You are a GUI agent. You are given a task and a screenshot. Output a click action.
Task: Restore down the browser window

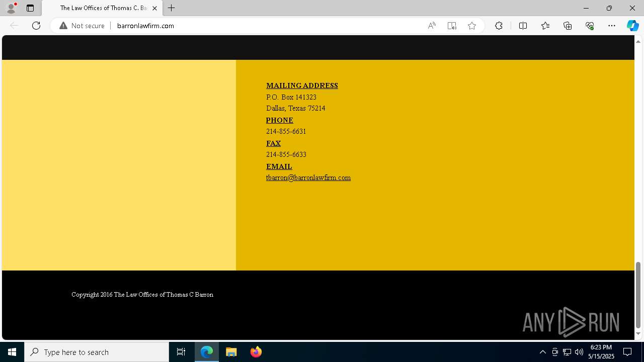click(609, 8)
